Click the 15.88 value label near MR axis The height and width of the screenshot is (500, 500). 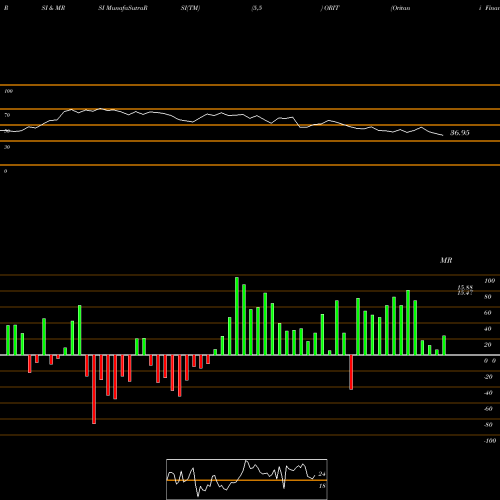[x=465, y=288]
